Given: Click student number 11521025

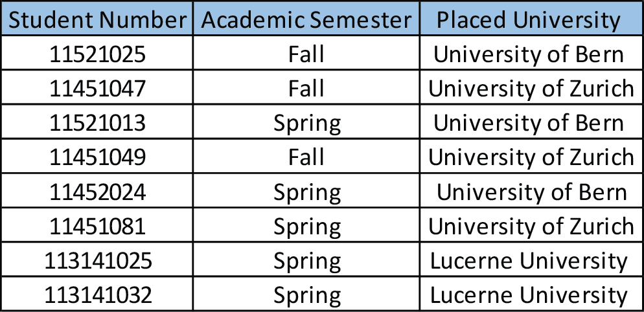Looking at the screenshot, I should click(x=97, y=52).
